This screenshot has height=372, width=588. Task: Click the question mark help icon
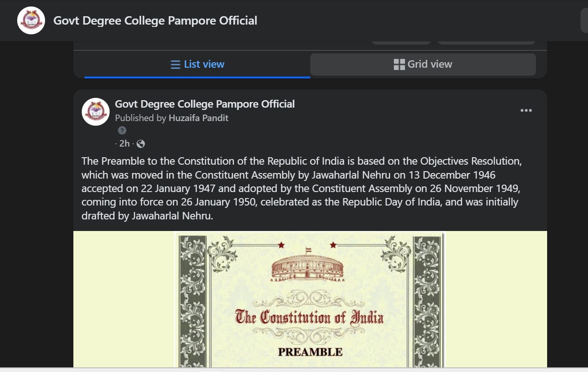coord(122,130)
